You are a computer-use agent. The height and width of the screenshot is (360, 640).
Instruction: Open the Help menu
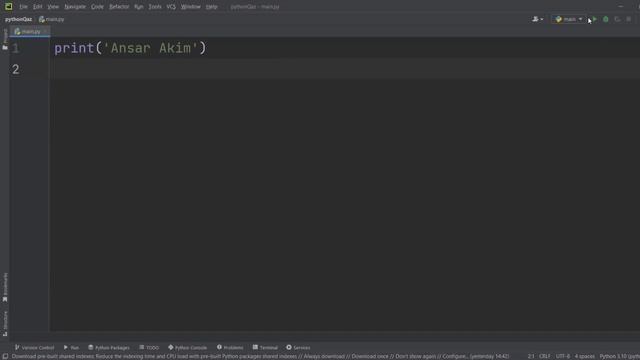click(x=211, y=7)
